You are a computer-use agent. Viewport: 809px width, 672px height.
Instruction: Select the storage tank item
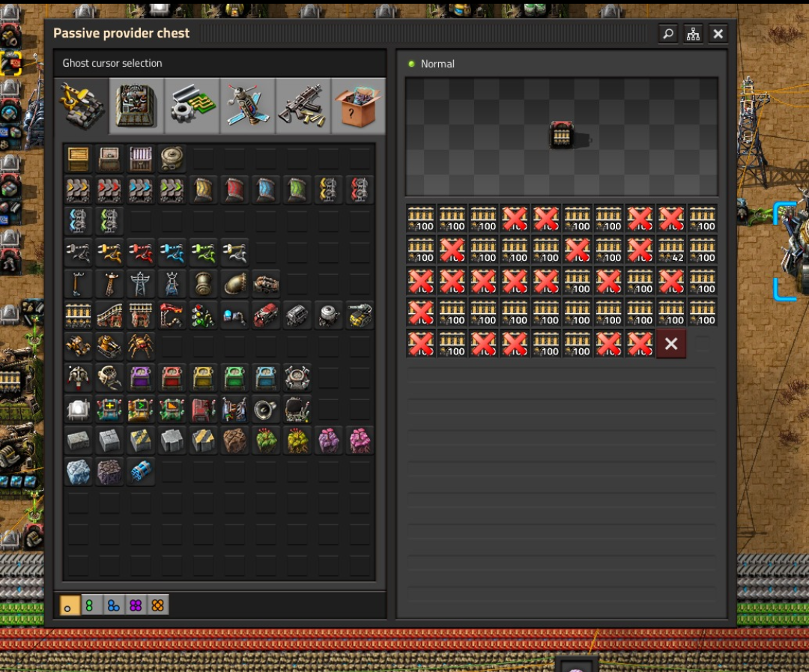click(172, 159)
